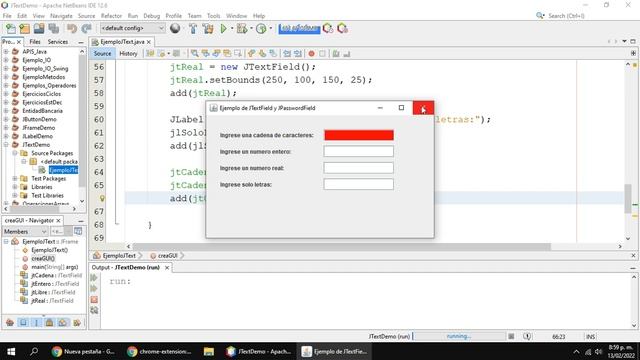Stop the running process in Output panel
This screenshot has height=360, width=640.
(x=94, y=300)
